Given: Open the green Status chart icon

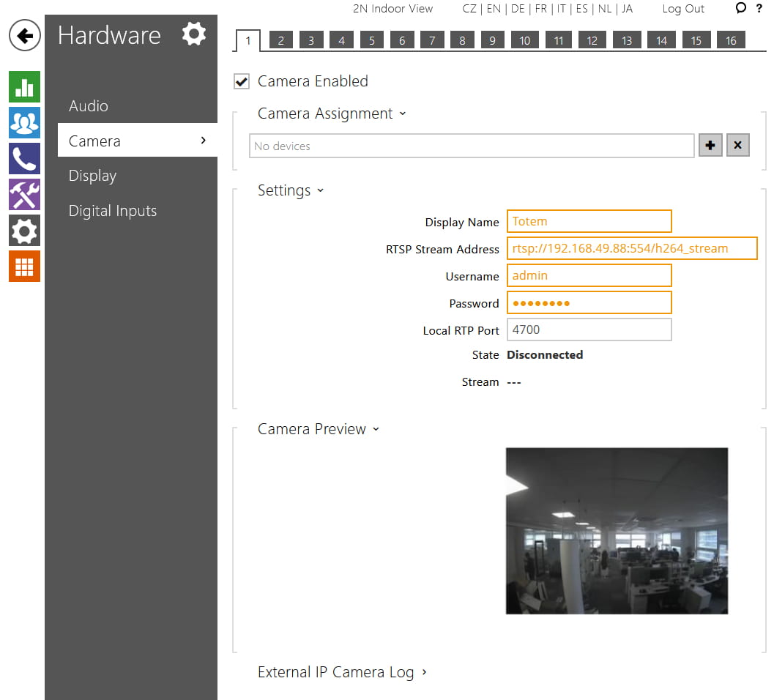Looking at the screenshot, I should click(x=24, y=87).
